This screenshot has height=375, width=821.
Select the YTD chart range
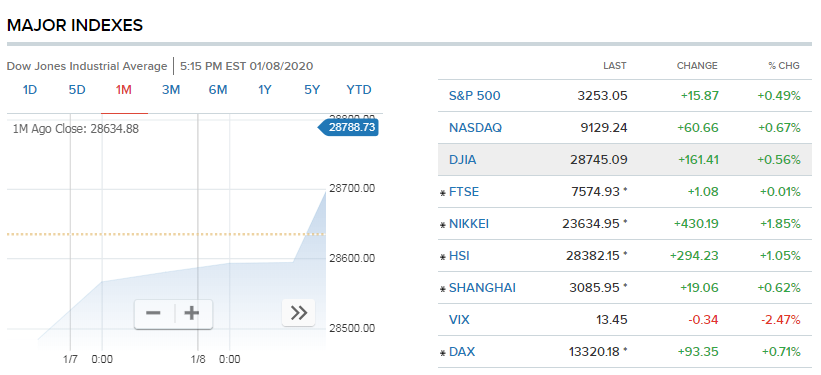click(359, 90)
